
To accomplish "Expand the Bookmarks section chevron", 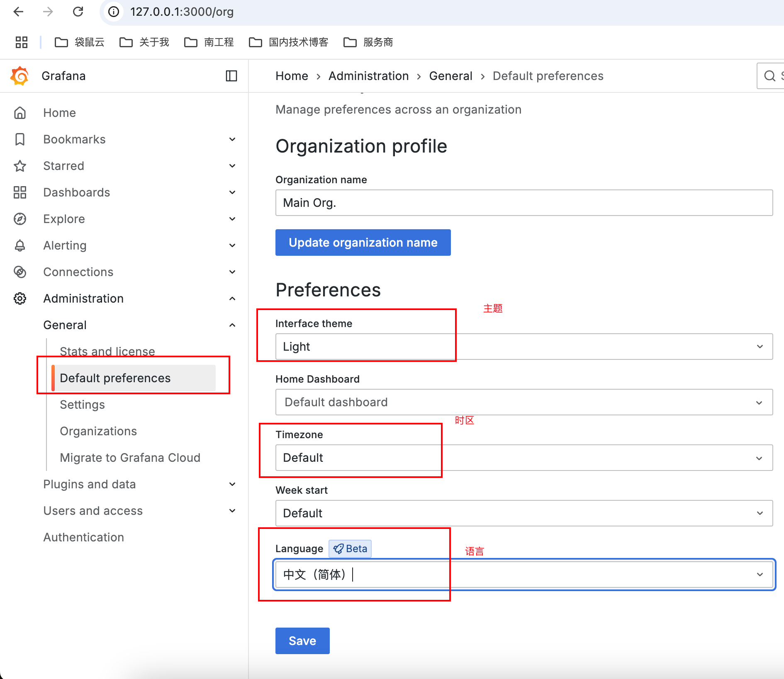I will (x=232, y=139).
